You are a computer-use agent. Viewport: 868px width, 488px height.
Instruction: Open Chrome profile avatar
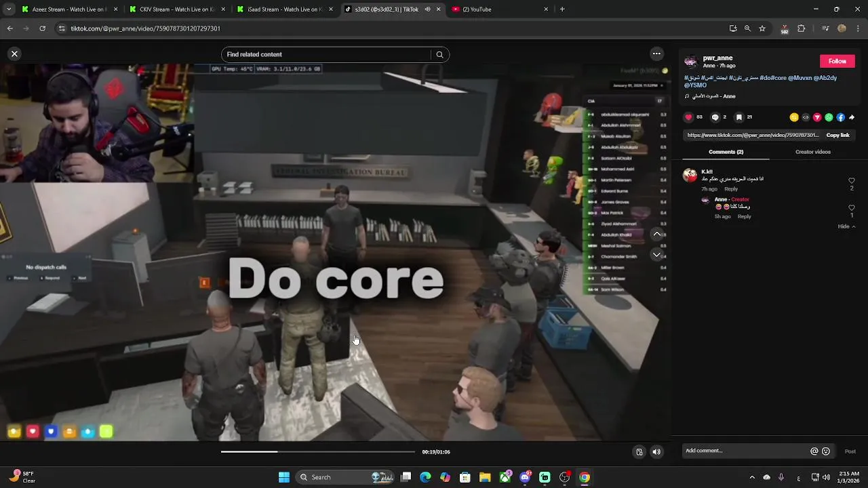842,28
